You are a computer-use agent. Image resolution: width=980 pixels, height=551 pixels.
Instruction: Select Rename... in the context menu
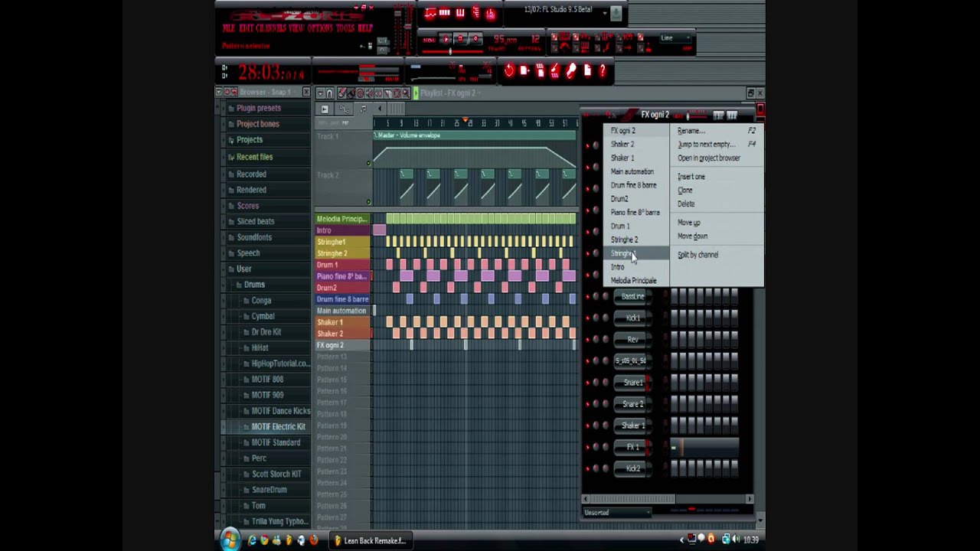pos(691,131)
